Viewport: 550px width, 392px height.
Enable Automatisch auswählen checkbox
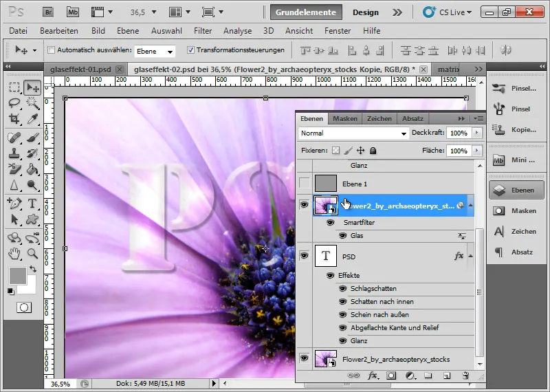pyautogui.click(x=51, y=50)
